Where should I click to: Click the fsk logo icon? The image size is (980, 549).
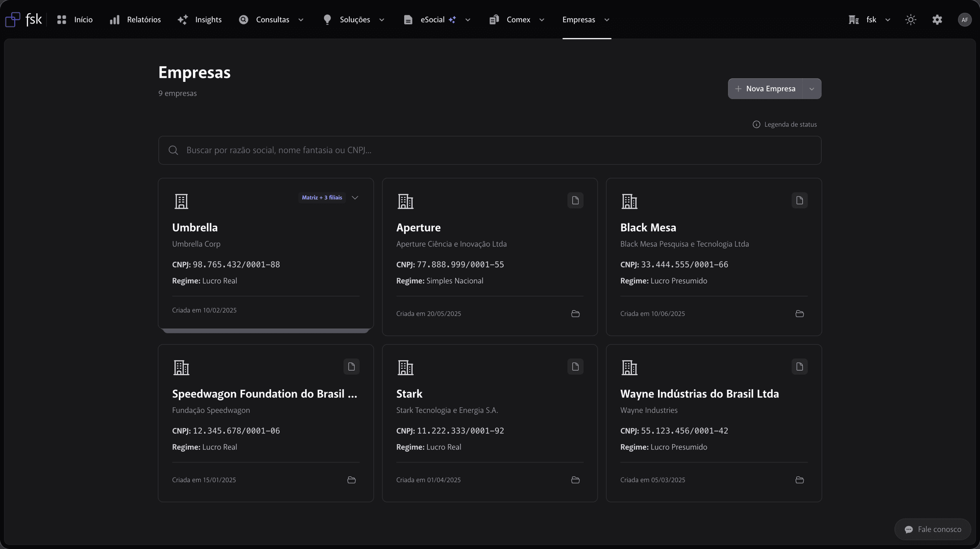[13, 20]
